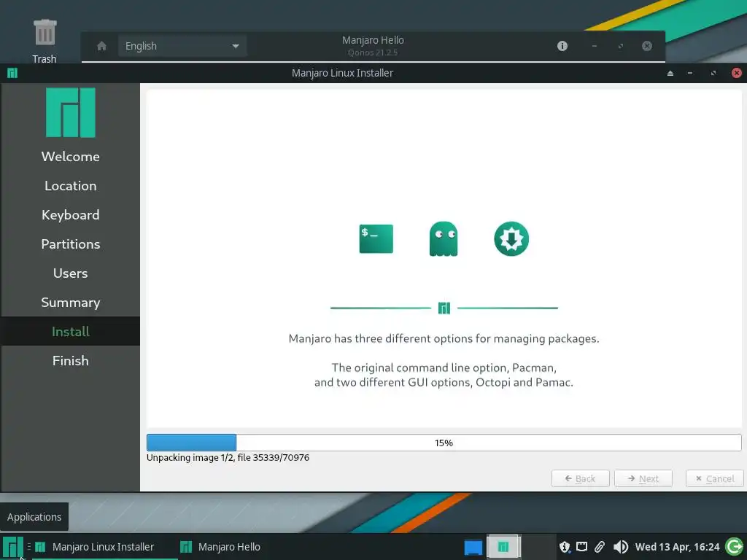The image size is (747, 560).
Task: Open the volume speaker tray icon
Action: [621, 547]
